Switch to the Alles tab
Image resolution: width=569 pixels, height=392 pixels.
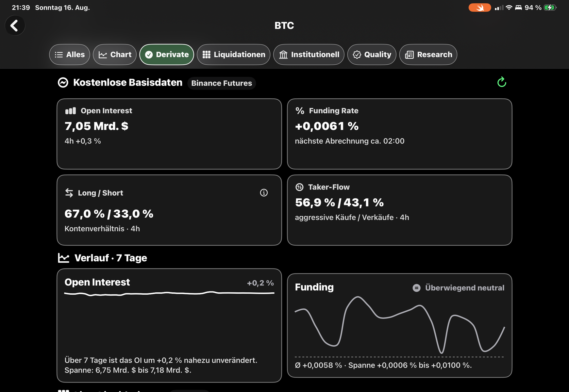[x=70, y=55]
